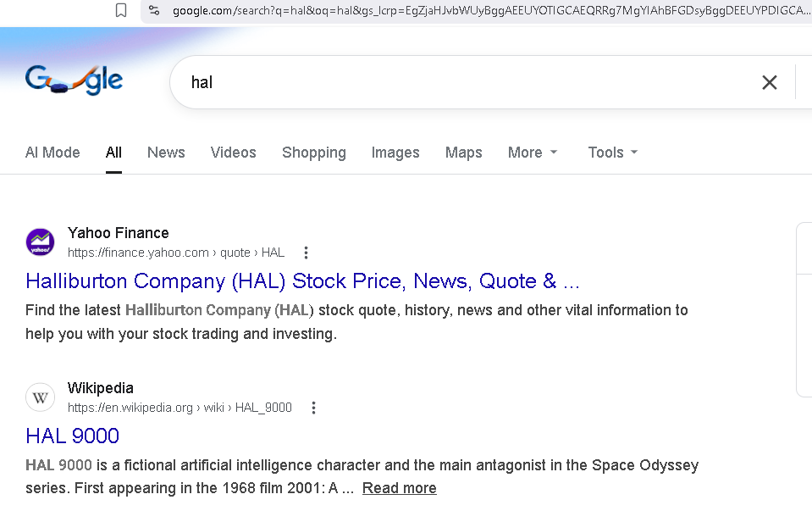Open the Maps tab
Screen dimensions: 812x522
click(x=463, y=153)
